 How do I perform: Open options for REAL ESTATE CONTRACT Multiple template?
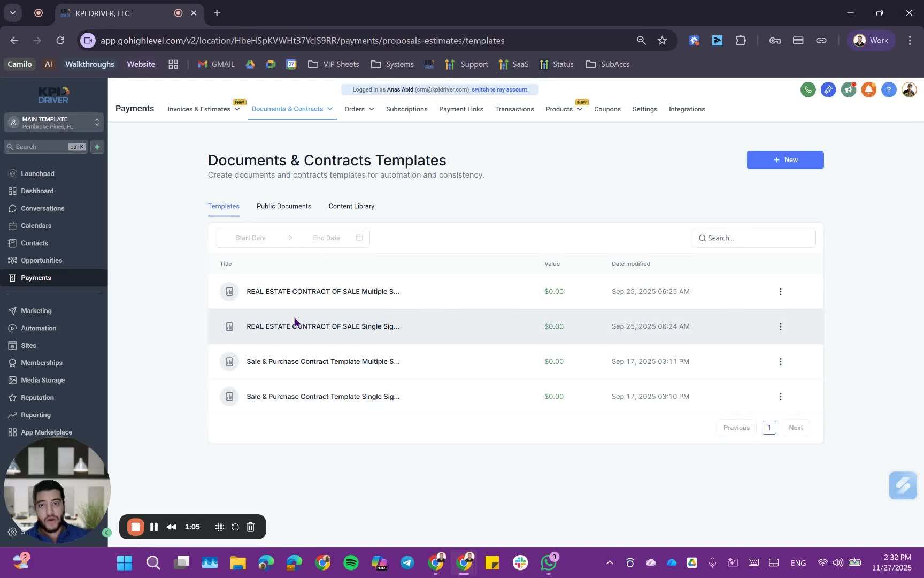tap(781, 292)
